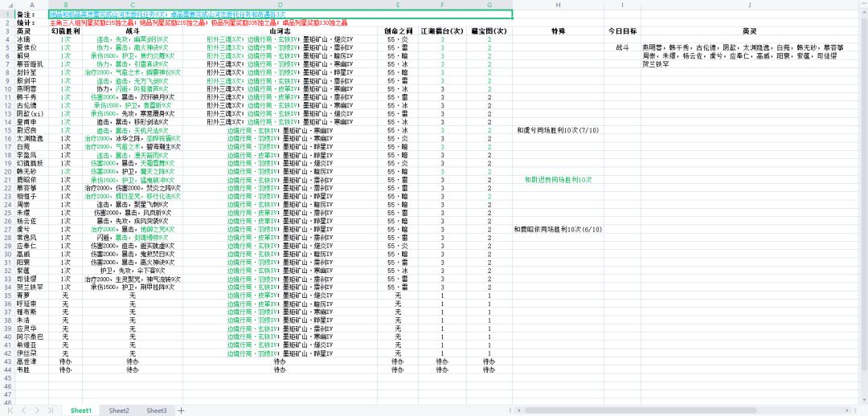The height and width of the screenshot is (416, 868).
Task: Select the 英灵 header cell in column A
Action: point(31,31)
